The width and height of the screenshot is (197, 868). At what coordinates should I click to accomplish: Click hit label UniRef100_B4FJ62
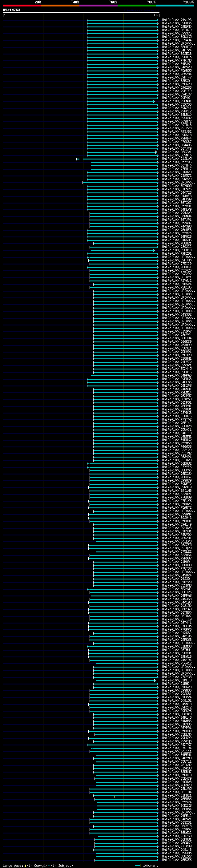click(176, 64)
